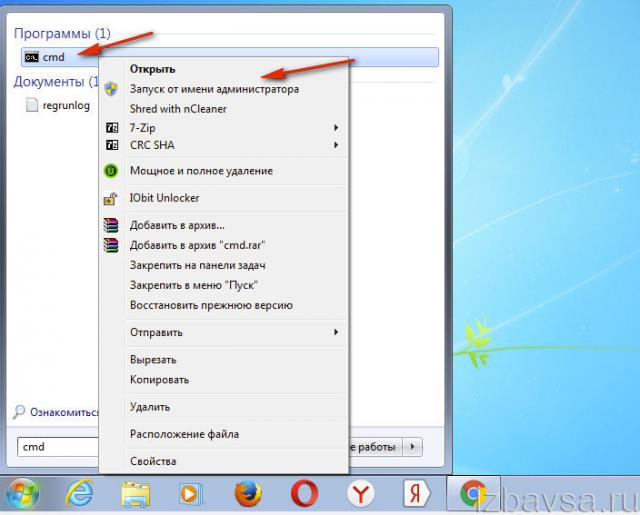Open Firefox from the taskbar
Image resolution: width=640 pixels, height=515 pixels.
(x=247, y=492)
